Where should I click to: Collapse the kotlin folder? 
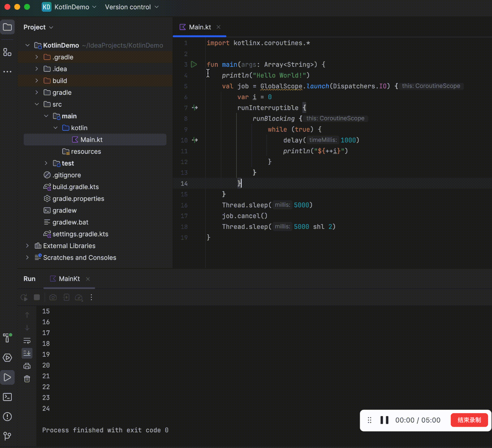pos(55,128)
